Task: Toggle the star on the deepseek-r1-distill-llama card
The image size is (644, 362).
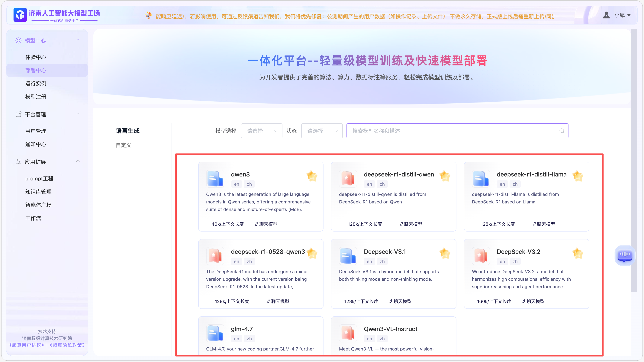Action: pos(578,176)
